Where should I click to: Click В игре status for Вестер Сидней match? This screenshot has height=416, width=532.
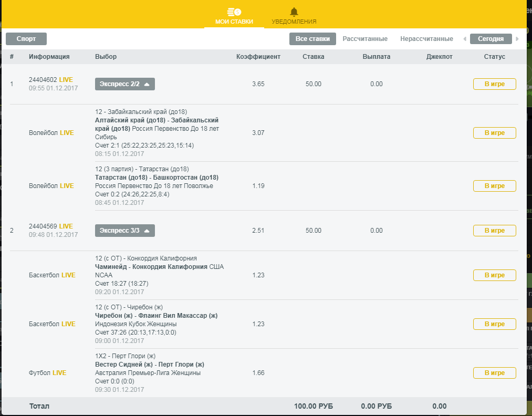494,373
